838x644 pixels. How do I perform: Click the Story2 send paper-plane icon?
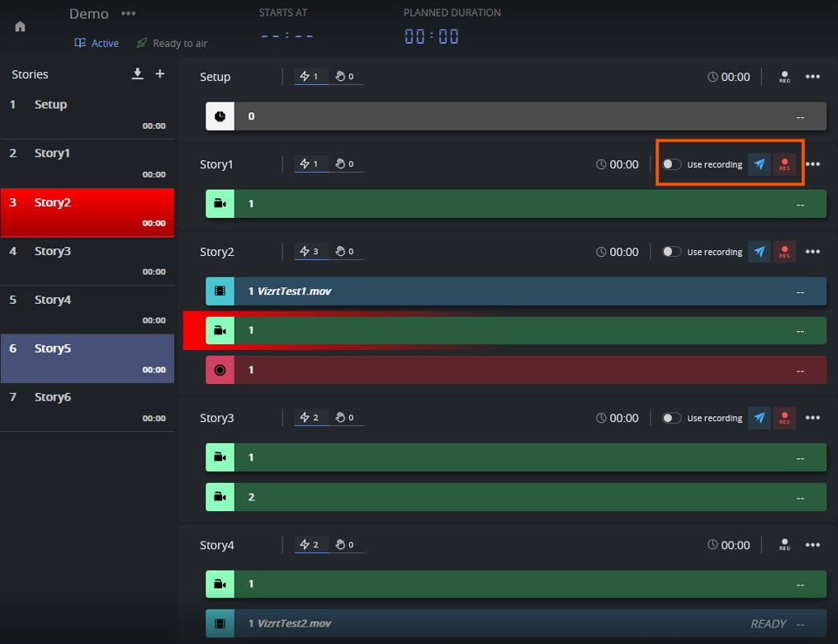(759, 252)
